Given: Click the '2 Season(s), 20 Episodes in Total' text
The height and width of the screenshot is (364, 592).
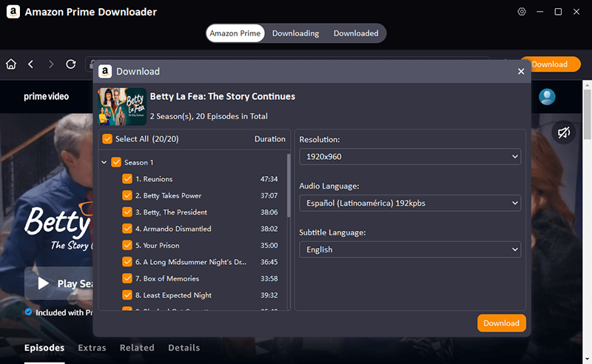Looking at the screenshot, I should pos(209,116).
